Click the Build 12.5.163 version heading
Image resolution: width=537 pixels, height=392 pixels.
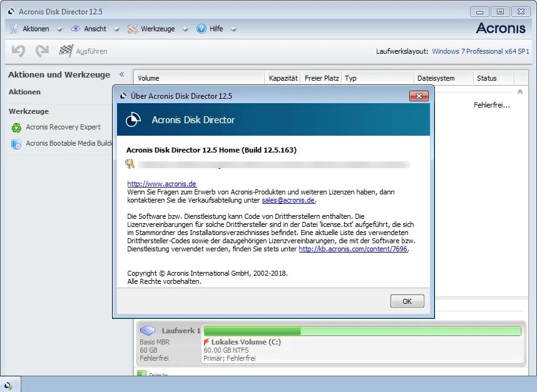[x=212, y=150]
